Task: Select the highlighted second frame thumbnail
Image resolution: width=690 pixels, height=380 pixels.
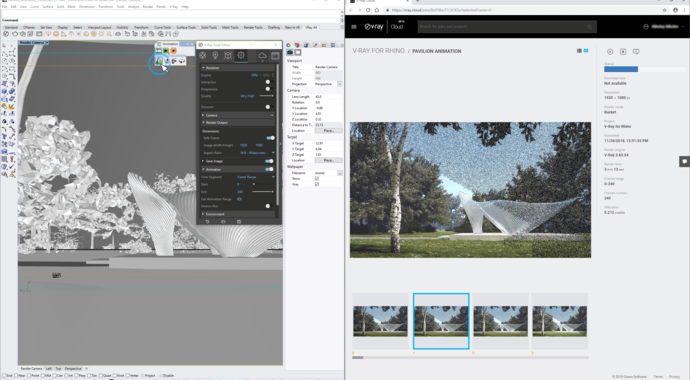Action: coord(441,321)
